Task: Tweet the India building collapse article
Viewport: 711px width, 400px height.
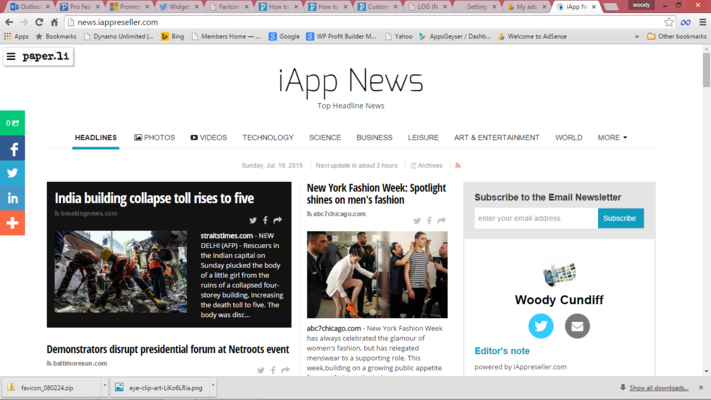Action: [x=253, y=220]
